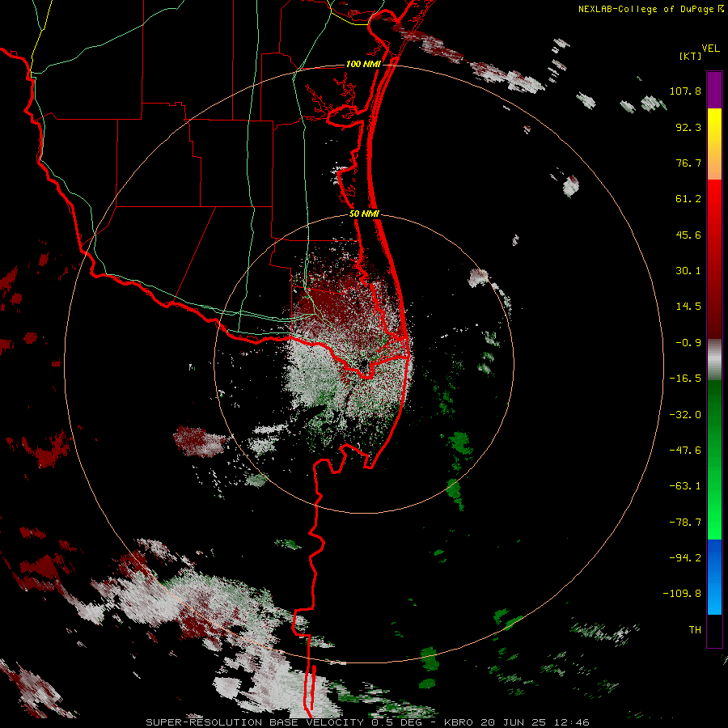Click the VEL legend title
728x728 pixels.
click(710, 48)
